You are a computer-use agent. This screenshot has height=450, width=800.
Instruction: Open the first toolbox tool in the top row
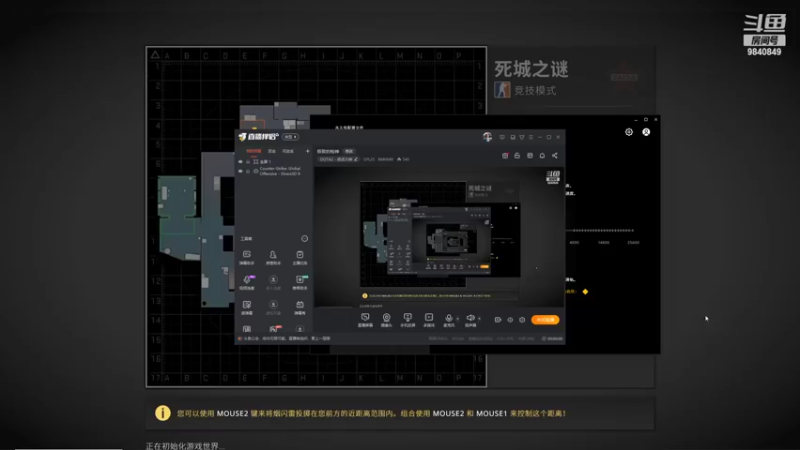pyautogui.click(x=247, y=257)
